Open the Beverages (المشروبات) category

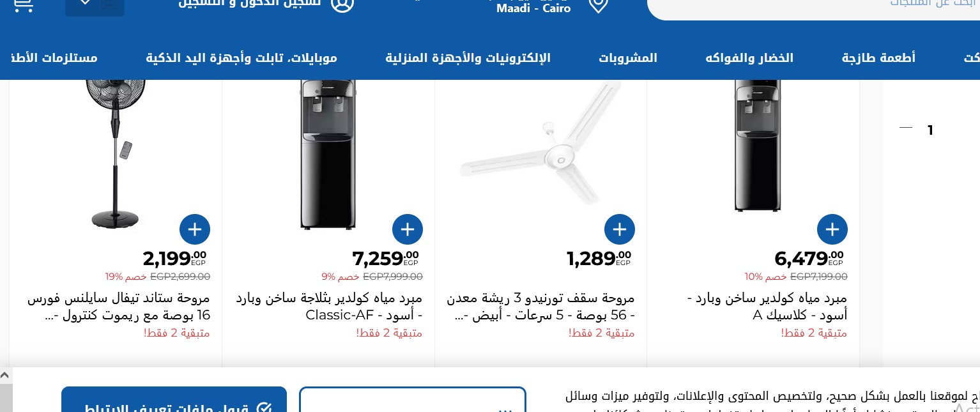(627, 58)
